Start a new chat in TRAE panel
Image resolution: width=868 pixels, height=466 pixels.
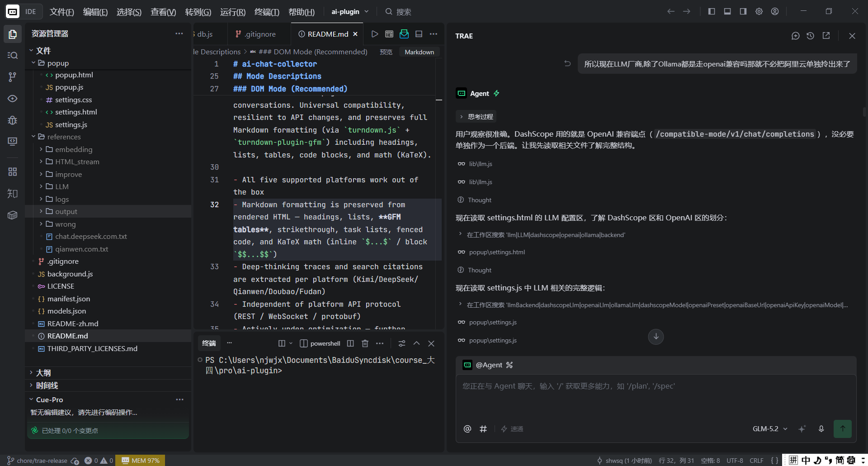796,36
